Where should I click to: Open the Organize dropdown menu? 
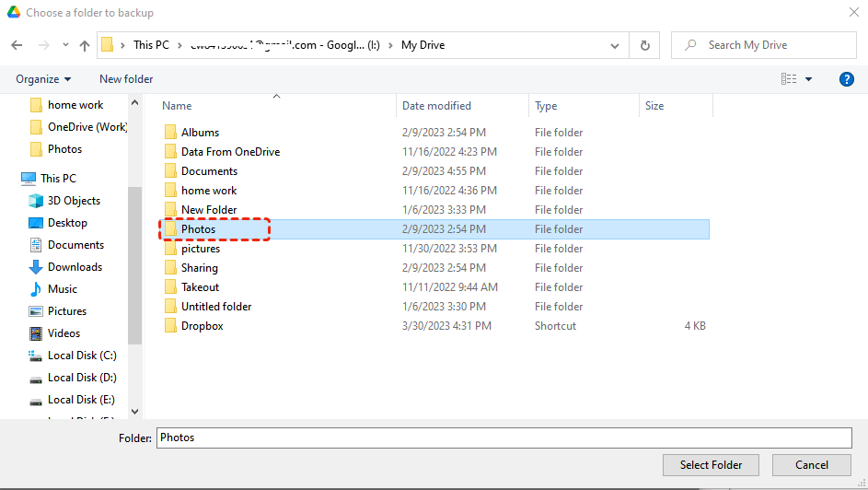[43, 79]
